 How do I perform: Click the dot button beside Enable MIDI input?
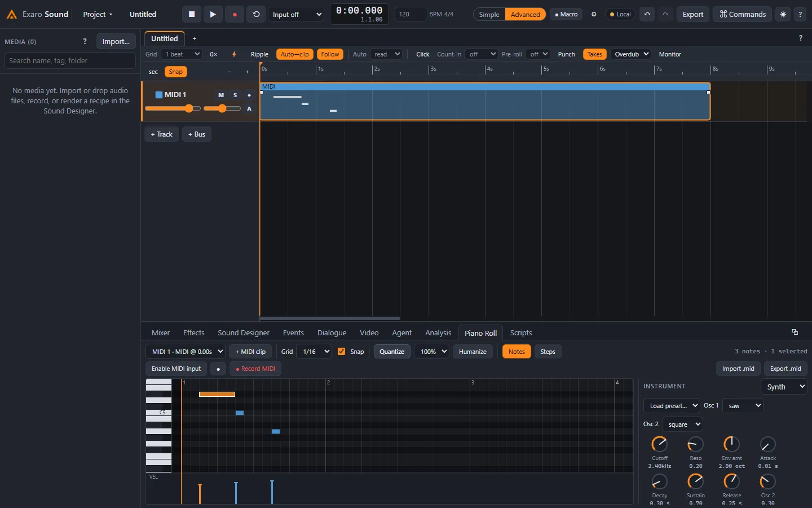tap(218, 369)
